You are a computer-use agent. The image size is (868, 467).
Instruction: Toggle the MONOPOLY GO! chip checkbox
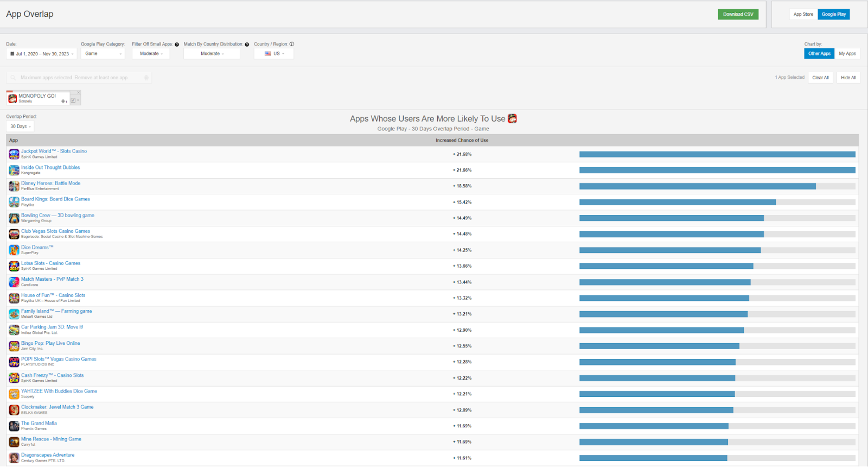point(73,100)
